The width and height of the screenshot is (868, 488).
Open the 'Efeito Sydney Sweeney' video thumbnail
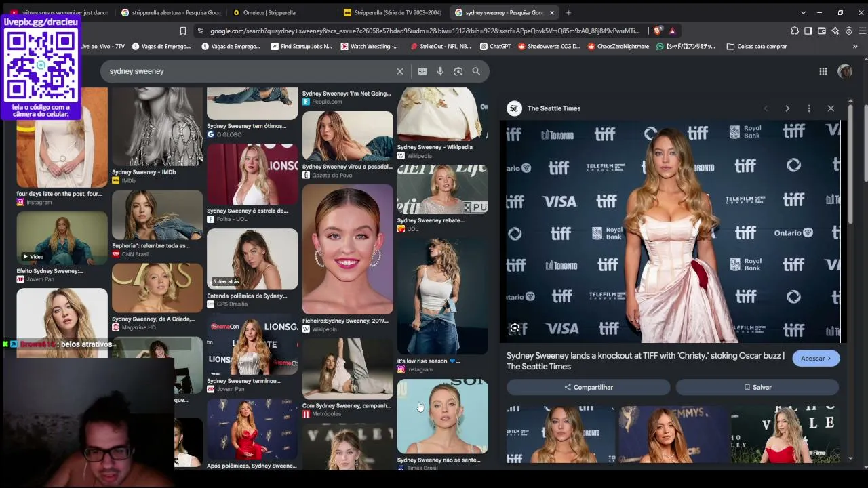tap(62, 239)
